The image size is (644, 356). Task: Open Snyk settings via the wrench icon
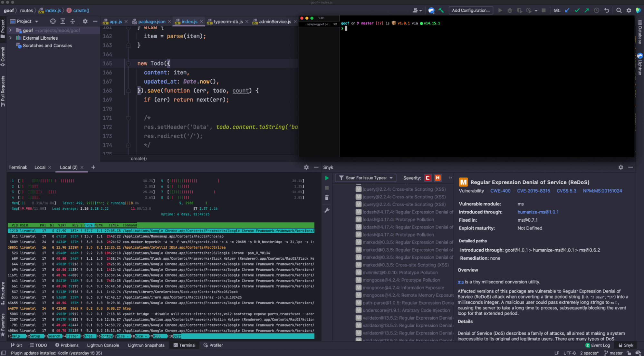pyautogui.click(x=327, y=210)
